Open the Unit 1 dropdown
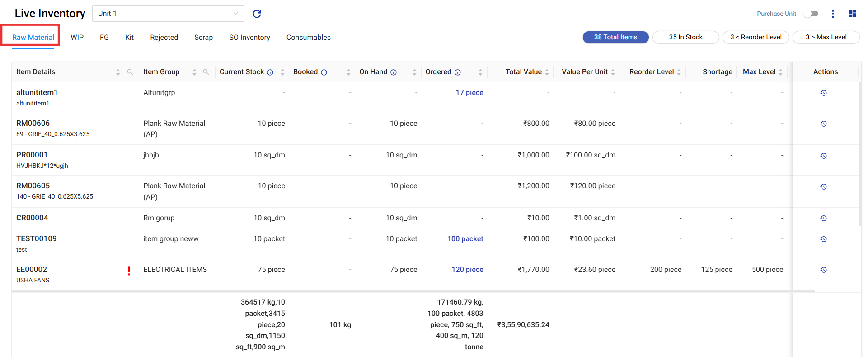This screenshot has height=357, width=868. (168, 14)
